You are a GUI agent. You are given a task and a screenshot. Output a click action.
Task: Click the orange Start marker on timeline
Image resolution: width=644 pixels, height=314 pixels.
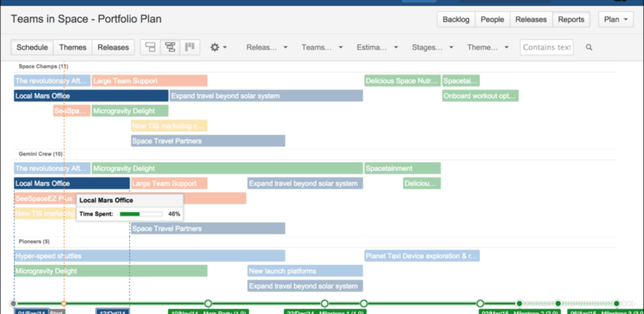63,304
